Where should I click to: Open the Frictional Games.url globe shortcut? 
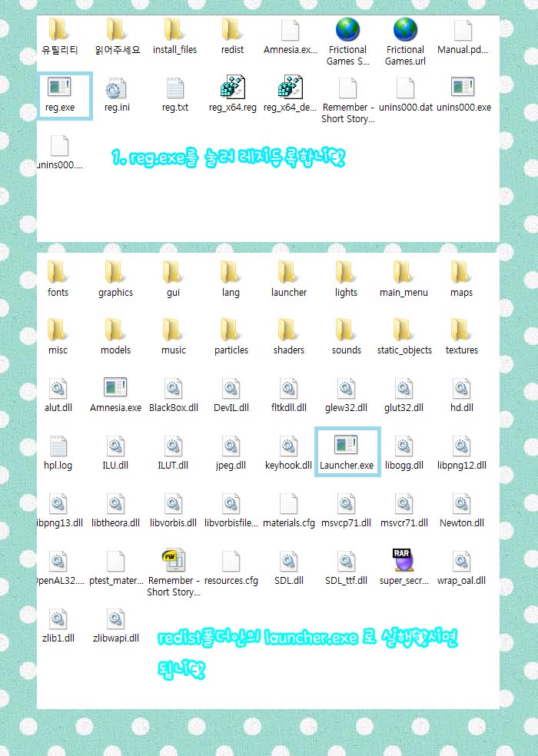[405, 29]
